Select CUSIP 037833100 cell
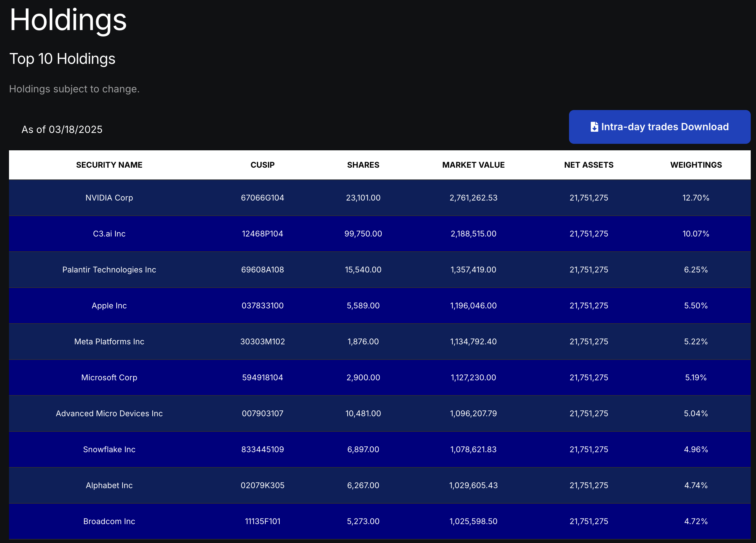Screen dimensions: 756x543 [262, 306]
